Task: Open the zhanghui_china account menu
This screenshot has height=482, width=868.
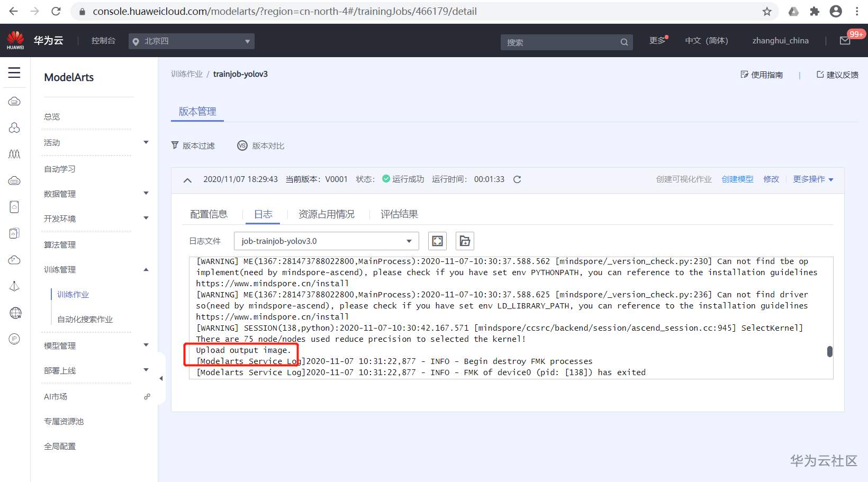Action: click(781, 41)
